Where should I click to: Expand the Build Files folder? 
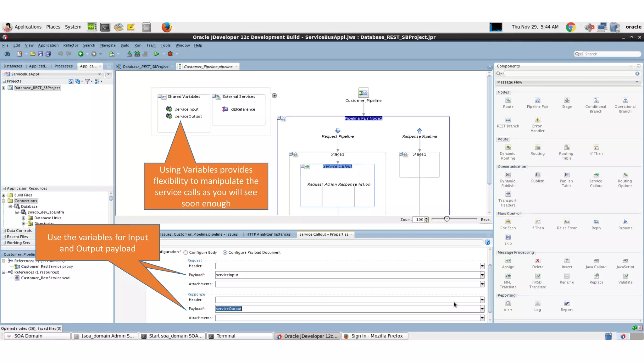point(3,195)
